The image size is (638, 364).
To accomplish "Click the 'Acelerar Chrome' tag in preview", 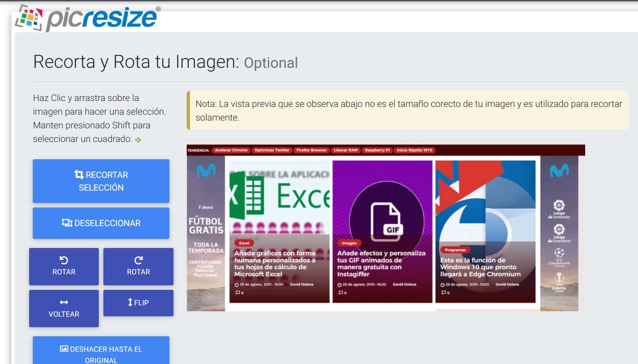I will point(231,150).
